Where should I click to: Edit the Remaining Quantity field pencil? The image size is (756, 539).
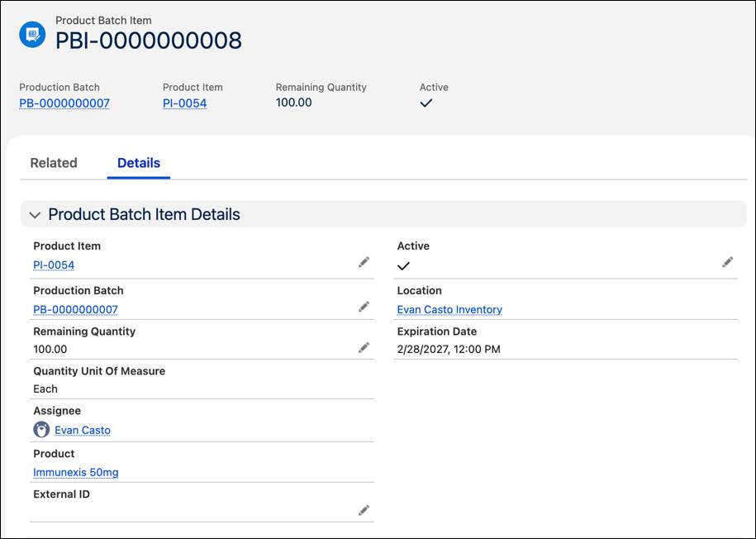coord(364,347)
